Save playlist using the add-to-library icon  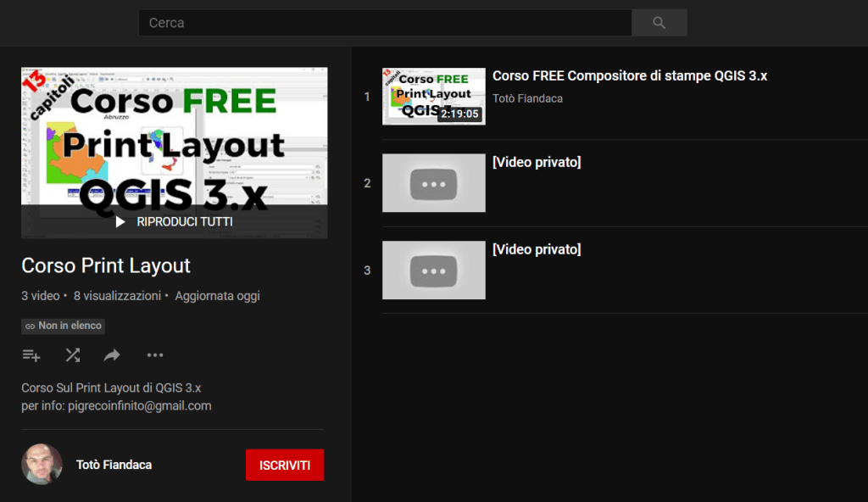(31, 355)
